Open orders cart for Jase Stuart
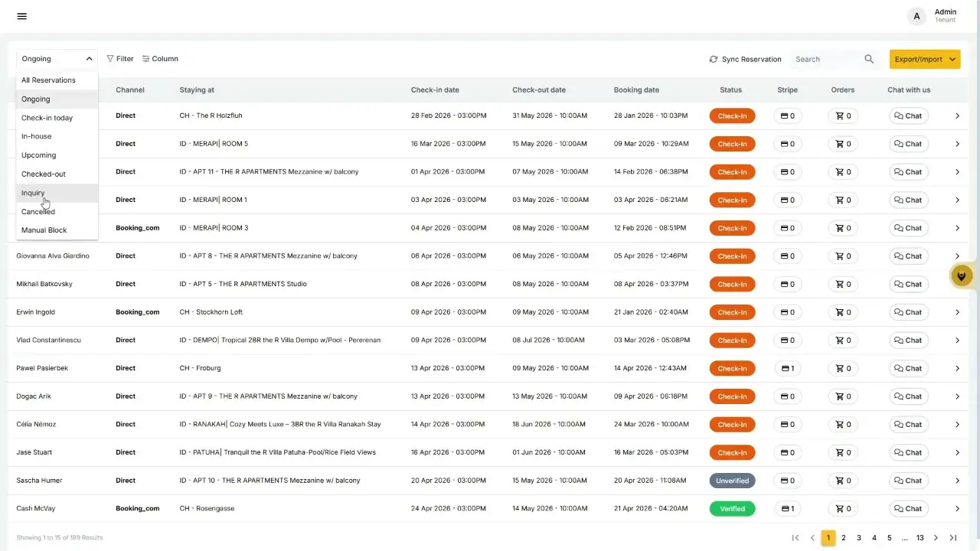This screenshot has width=980, height=551. click(843, 452)
